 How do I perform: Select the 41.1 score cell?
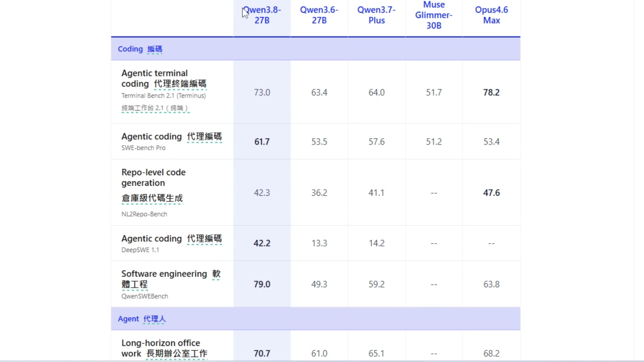pyautogui.click(x=376, y=193)
